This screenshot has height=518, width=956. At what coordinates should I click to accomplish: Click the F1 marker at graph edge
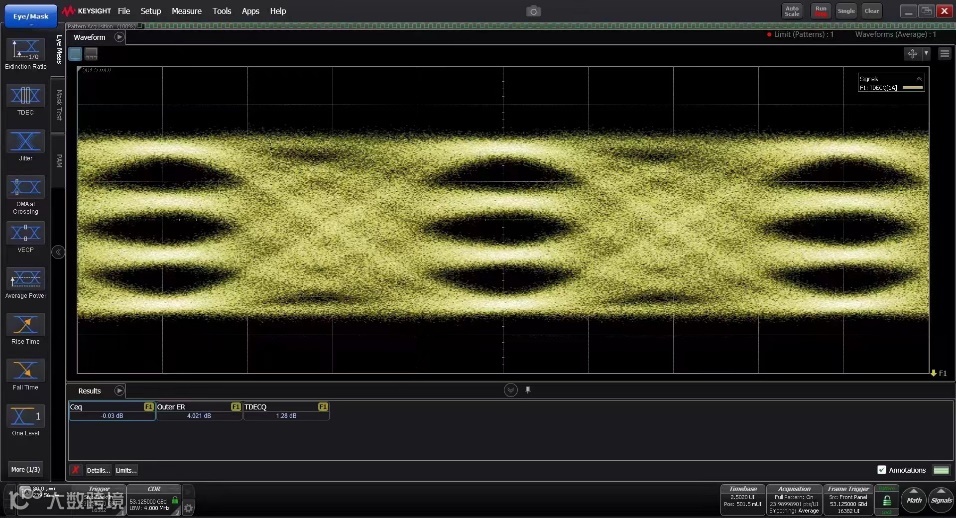point(939,373)
